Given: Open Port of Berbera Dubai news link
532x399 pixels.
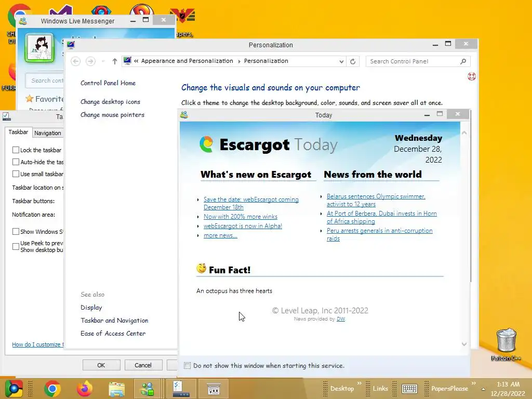Looking at the screenshot, I should (382, 217).
